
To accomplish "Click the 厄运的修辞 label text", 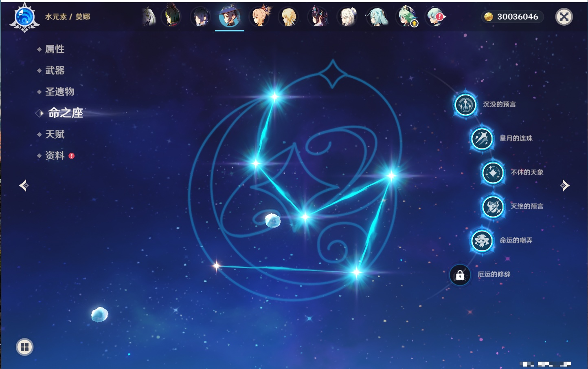I will click(x=494, y=274).
